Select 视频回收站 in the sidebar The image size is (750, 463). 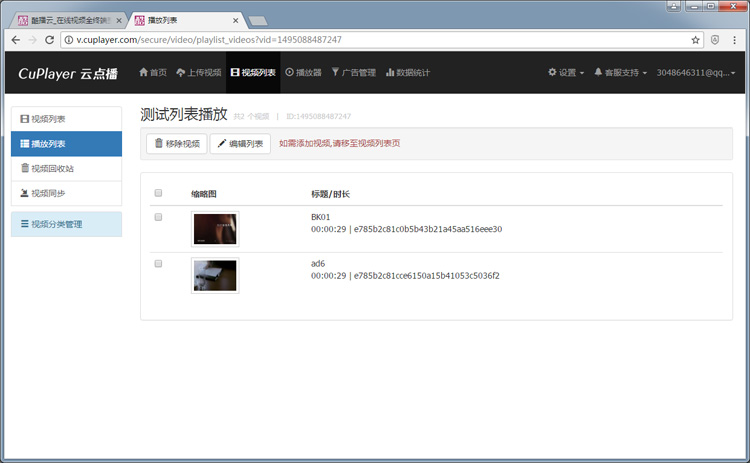[x=66, y=168]
